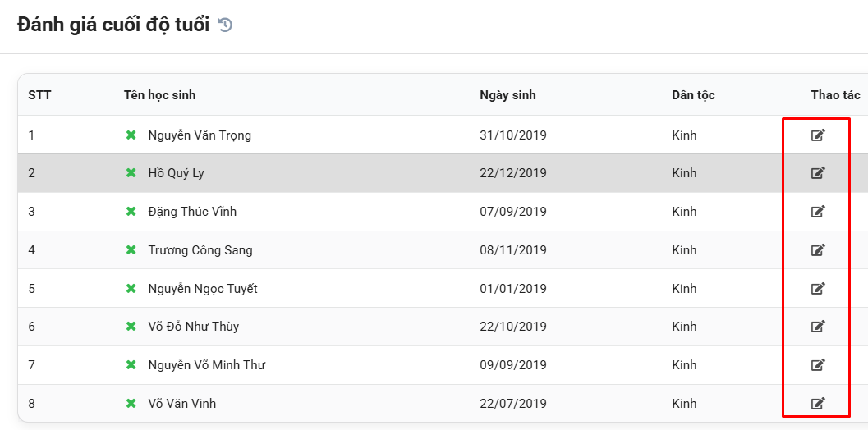Image resolution: width=868 pixels, height=430 pixels.
Task: Click the green X status next to Hồ Quý Ly
Action: [x=131, y=173]
